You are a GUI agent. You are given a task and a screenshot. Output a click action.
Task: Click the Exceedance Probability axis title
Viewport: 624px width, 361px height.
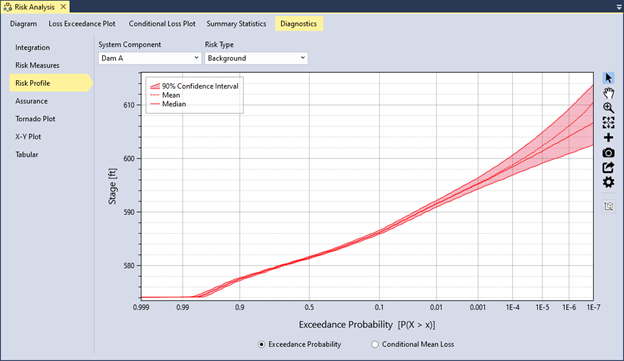367,325
